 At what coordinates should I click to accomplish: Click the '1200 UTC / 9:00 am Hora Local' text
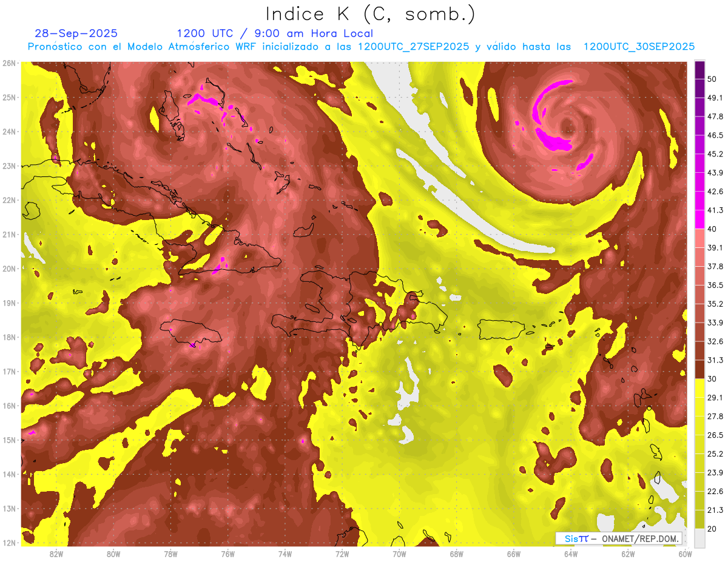[x=275, y=33]
